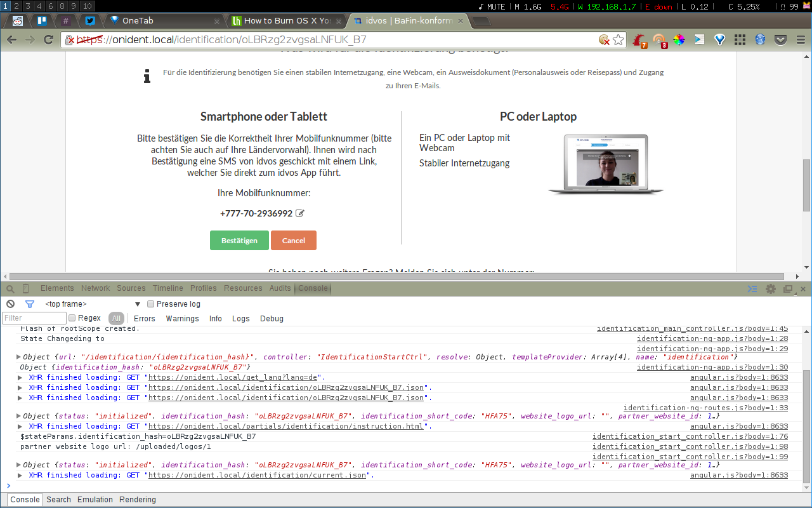
Task: Switch to the Timeline panel
Action: pyautogui.click(x=168, y=288)
